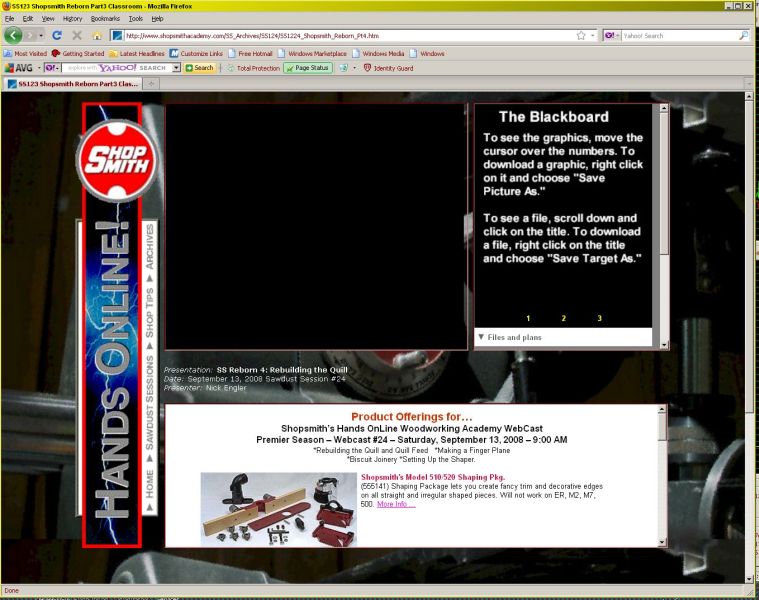
Task: Click into the Yahoo! Search box
Action: pos(680,36)
